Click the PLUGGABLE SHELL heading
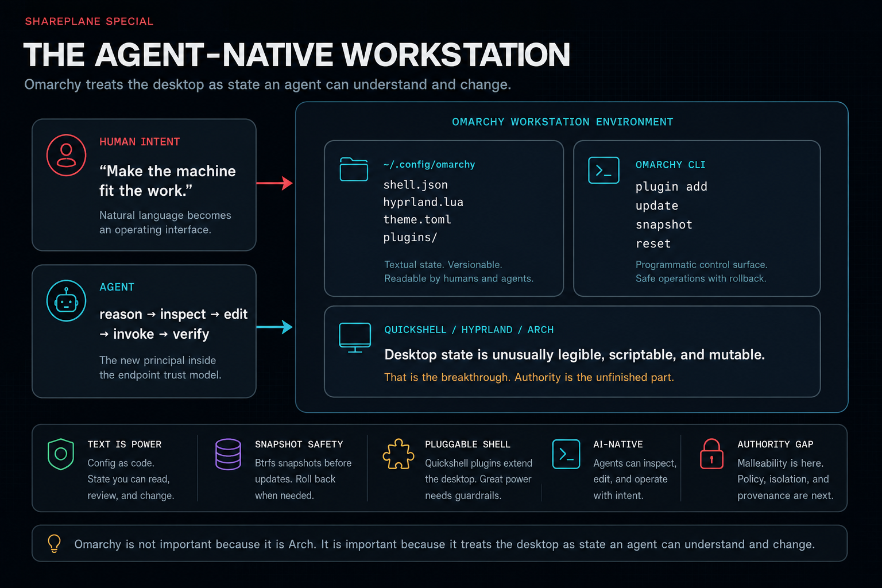The image size is (882, 588). 467,444
